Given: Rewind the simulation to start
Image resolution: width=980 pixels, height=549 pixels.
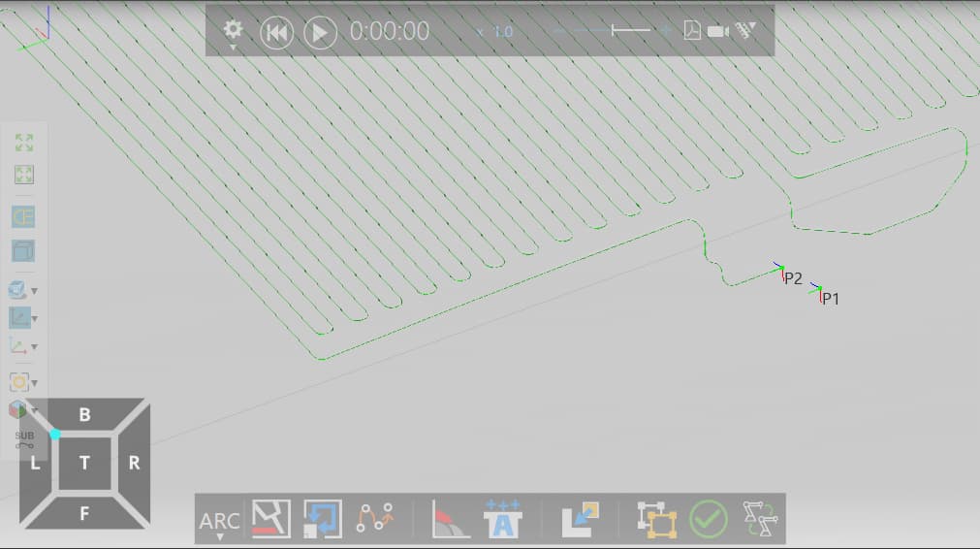Looking at the screenshot, I should coord(276,32).
